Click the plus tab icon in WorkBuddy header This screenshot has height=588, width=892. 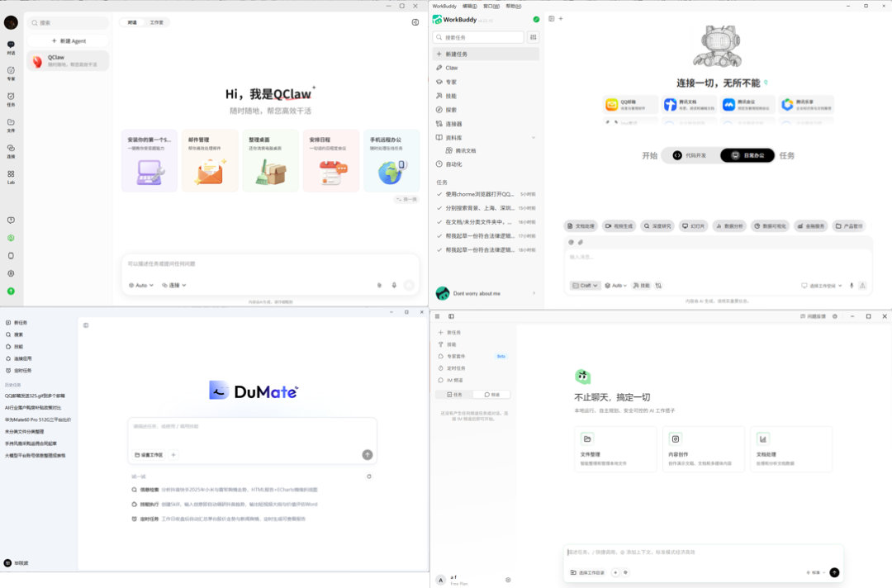coord(561,19)
